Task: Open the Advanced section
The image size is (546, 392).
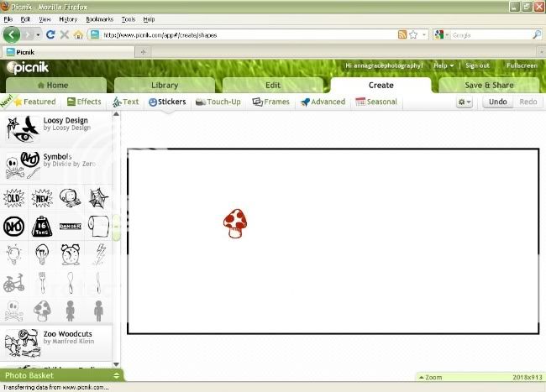Action: coord(323,102)
